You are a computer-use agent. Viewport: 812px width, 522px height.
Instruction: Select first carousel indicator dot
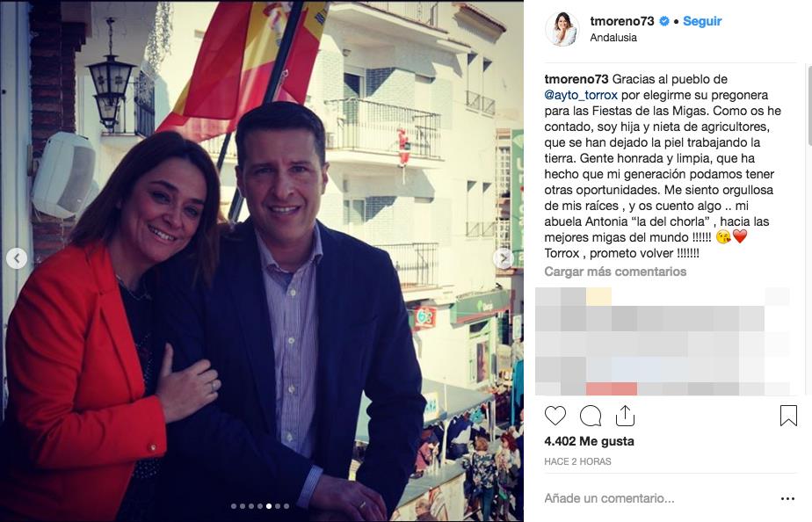(234, 506)
